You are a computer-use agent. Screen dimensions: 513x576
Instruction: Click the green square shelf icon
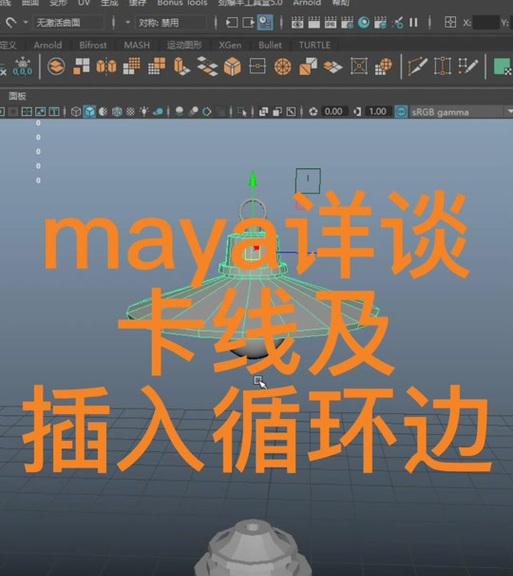click(x=502, y=66)
